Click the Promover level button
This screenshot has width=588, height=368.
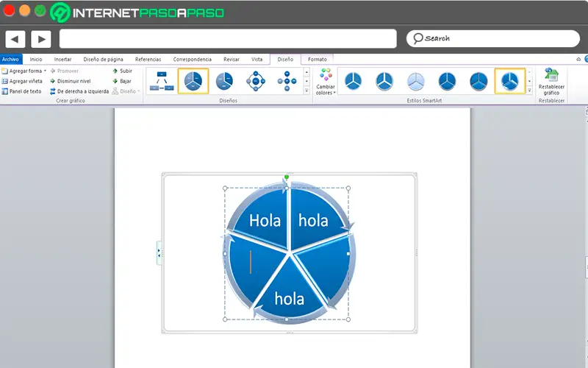pos(64,71)
